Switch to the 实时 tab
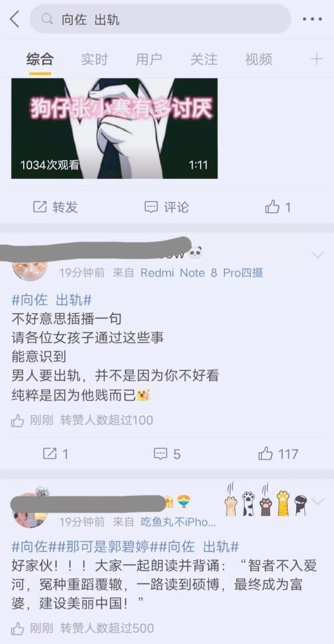The image size is (334, 644). (95, 59)
